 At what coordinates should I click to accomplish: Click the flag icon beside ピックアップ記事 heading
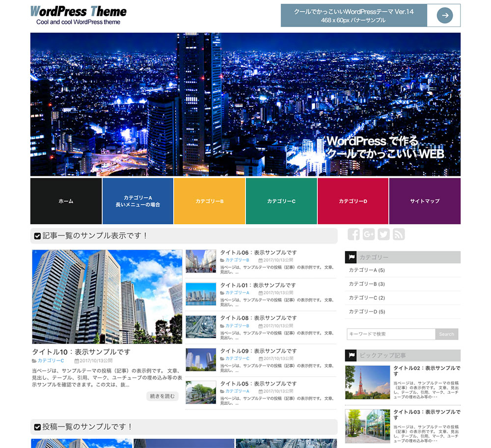pyautogui.click(x=351, y=355)
